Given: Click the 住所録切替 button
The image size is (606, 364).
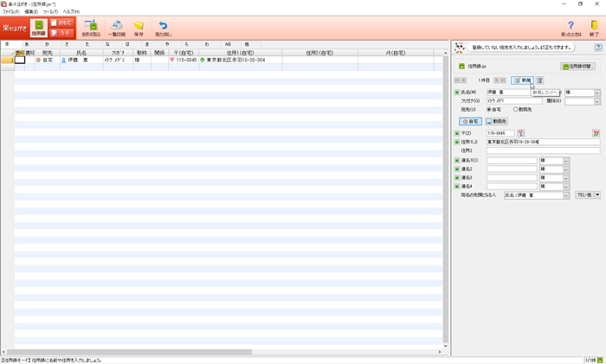Looking at the screenshot, I should 577,67.
